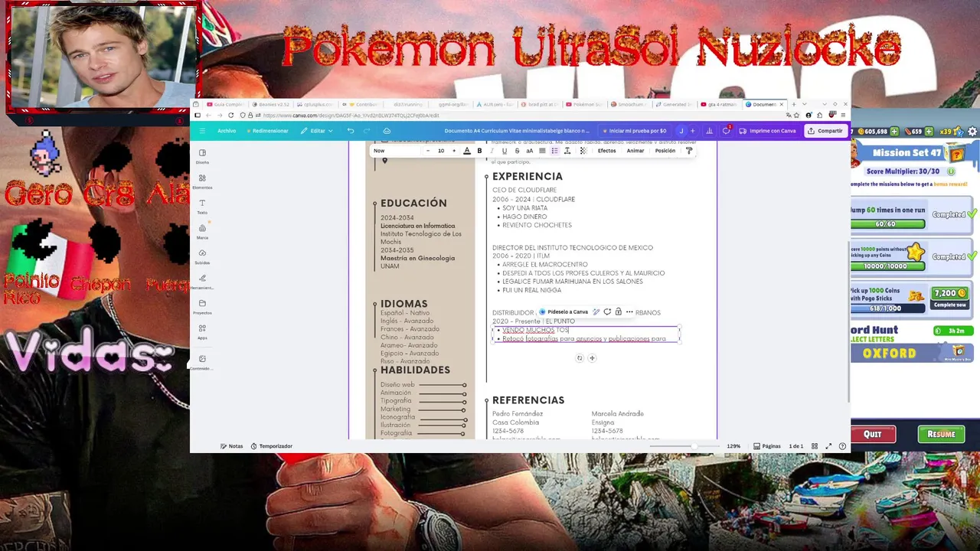Open the Herramientas drawing tools panel
The image size is (980, 551).
click(202, 281)
